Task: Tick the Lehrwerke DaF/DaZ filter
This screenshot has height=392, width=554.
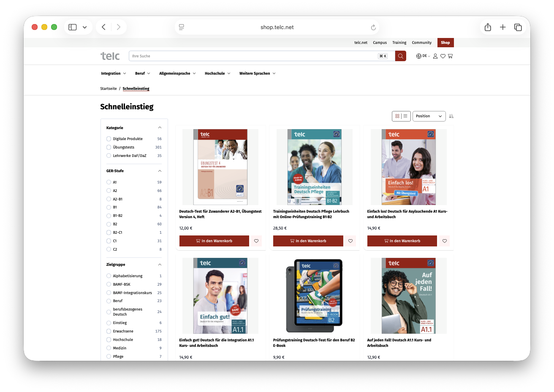Action: tap(109, 156)
